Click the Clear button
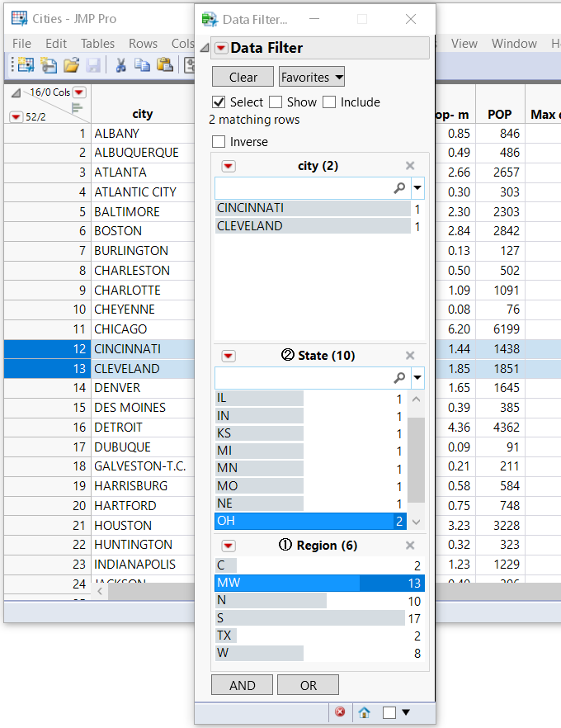This screenshot has width=561, height=728. (x=243, y=77)
